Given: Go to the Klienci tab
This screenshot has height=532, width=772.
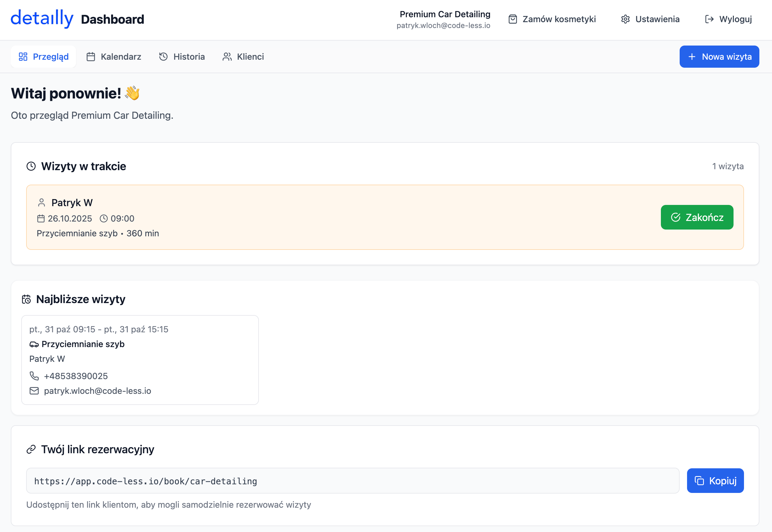Looking at the screenshot, I should pos(243,57).
